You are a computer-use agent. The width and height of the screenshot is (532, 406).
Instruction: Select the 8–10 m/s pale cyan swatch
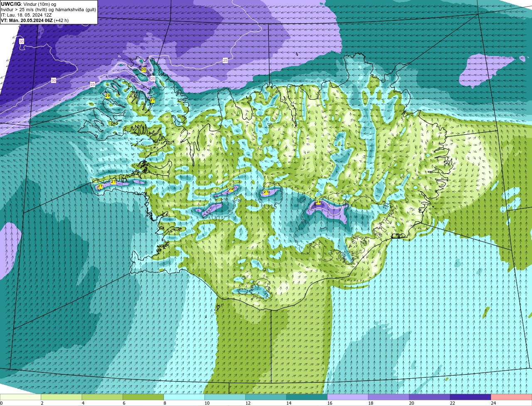184,397
